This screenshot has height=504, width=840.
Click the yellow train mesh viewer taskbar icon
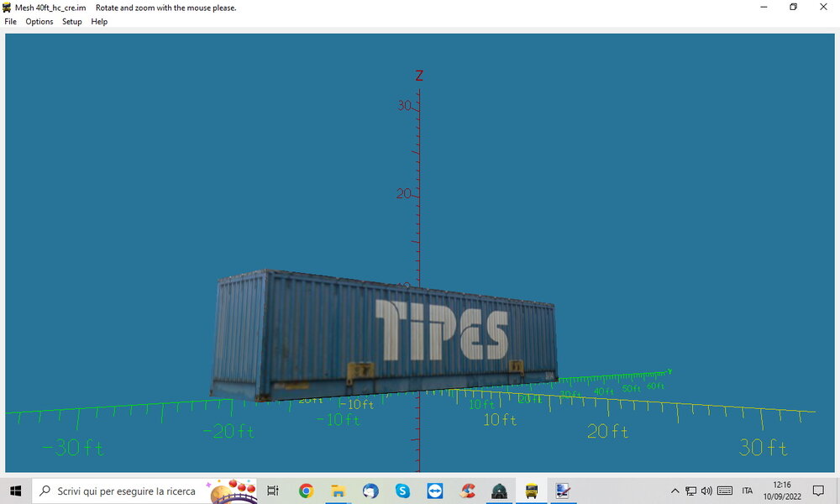pos(532,491)
